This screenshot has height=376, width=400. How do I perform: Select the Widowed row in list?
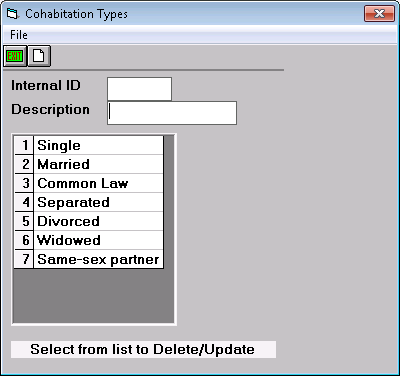99,240
